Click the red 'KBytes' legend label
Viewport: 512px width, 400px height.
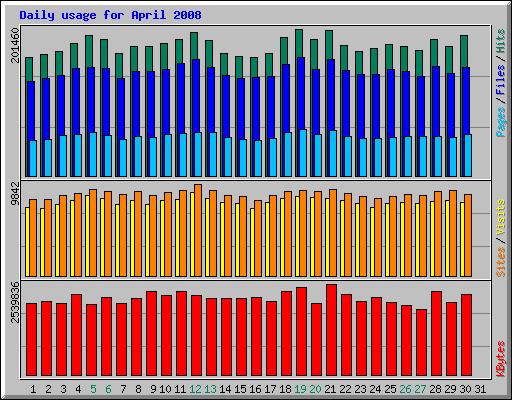(x=500, y=359)
